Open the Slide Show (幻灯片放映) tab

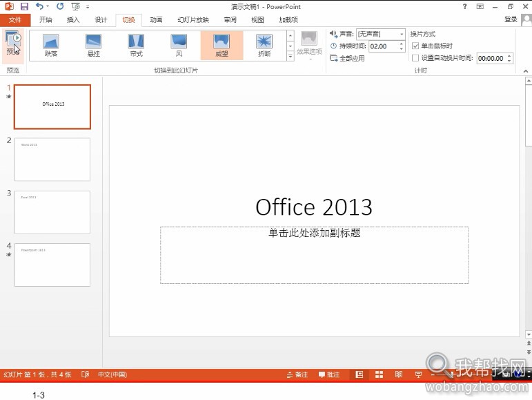pos(193,20)
